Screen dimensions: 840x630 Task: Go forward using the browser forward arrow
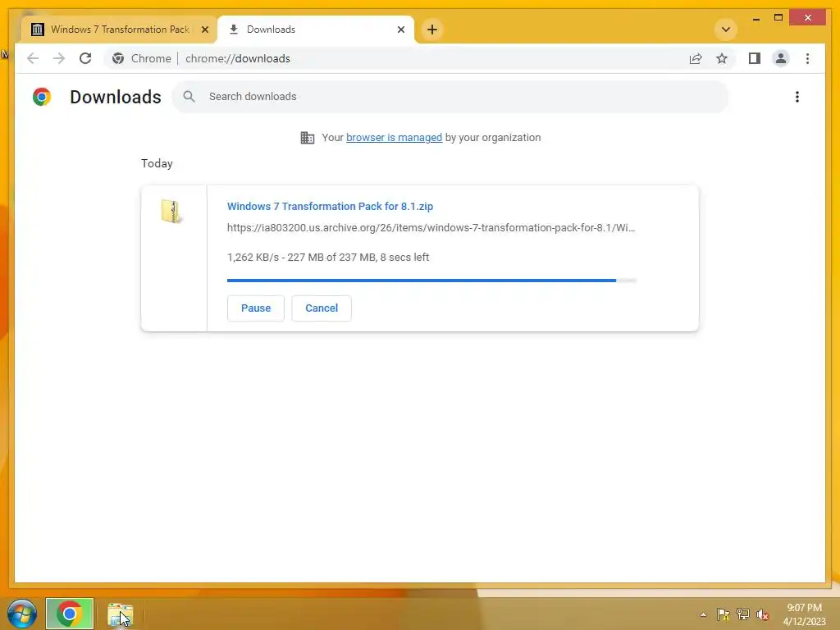pos(59,58)
